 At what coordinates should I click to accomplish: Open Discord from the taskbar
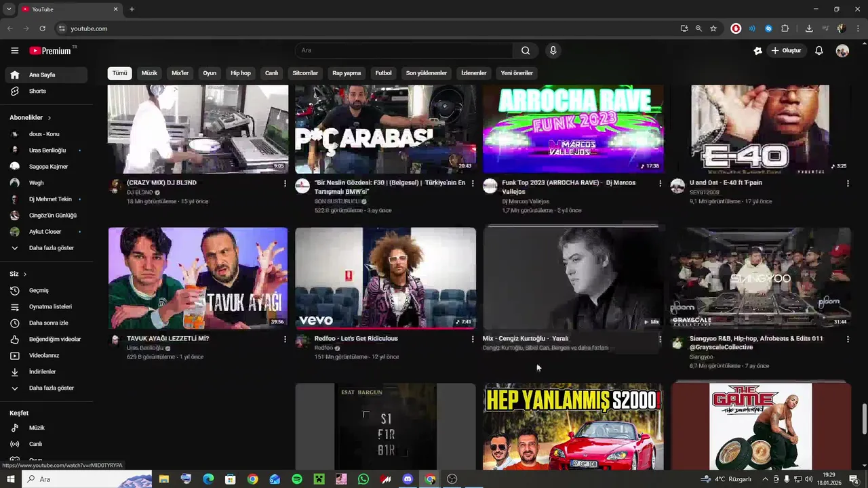[408, 479]
